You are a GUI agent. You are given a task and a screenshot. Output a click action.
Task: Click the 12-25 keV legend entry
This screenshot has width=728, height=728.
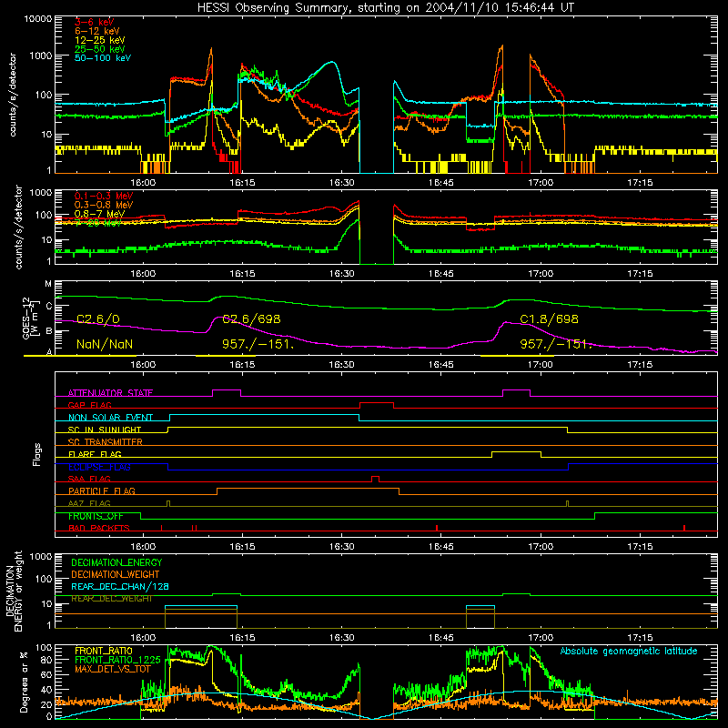[100, 40]
